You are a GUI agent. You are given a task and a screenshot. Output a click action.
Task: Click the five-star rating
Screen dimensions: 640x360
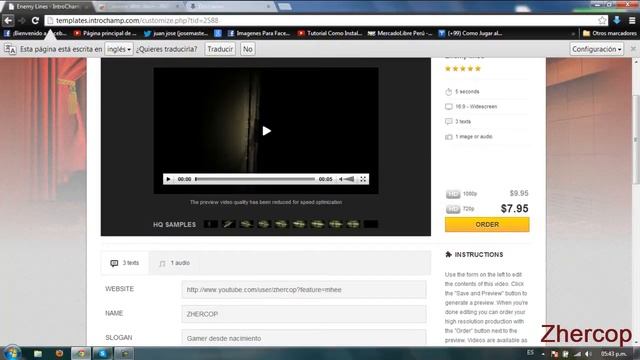coord(463,69)
